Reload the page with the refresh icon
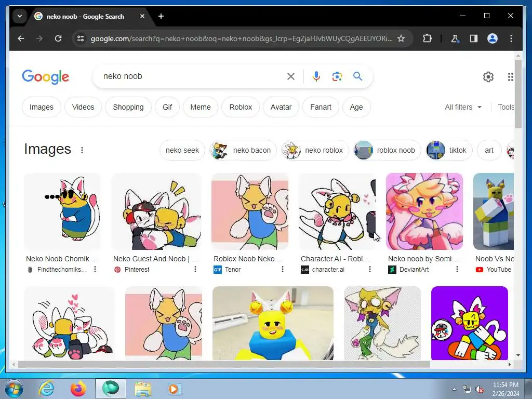The image size is (532, 399). [58, 38]
